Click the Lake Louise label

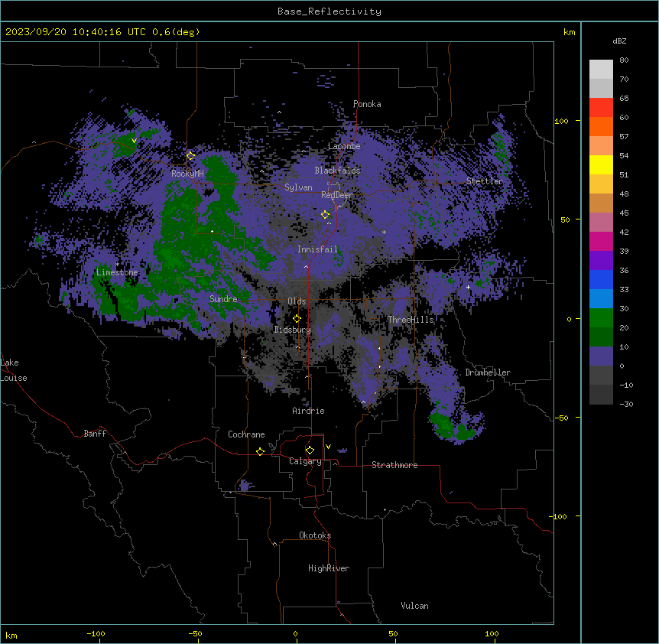[14, 370]
